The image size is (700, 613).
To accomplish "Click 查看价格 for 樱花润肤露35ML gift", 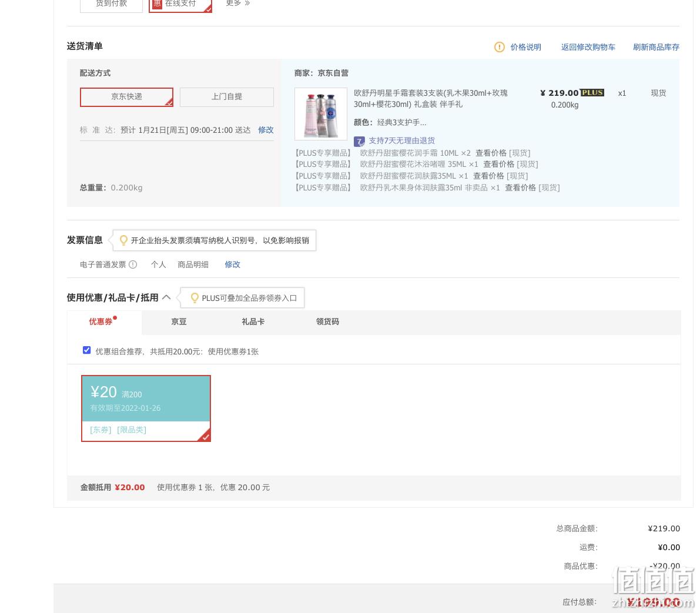I will [488, 176].
